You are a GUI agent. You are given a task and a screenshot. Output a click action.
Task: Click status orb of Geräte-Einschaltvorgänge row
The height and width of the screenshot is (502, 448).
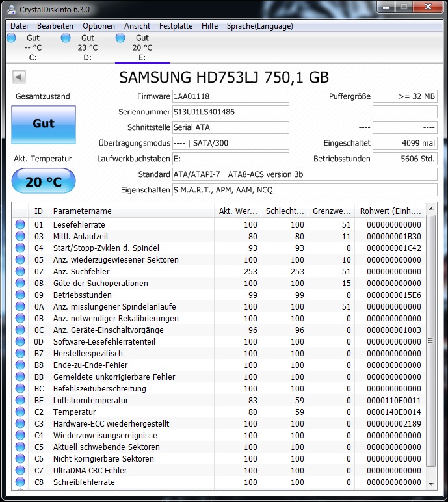coord(20,330)
